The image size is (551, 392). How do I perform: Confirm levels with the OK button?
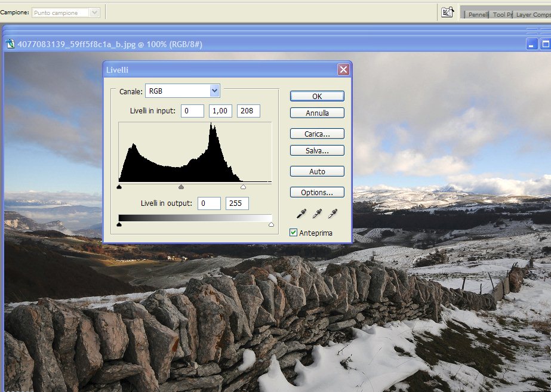(x=317, y=96)
